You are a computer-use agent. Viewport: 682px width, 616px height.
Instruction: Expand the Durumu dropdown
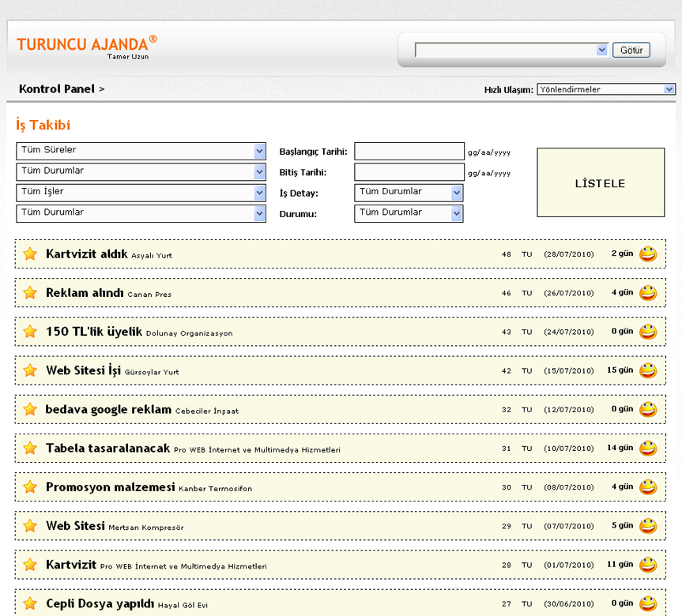pos(408,213)
